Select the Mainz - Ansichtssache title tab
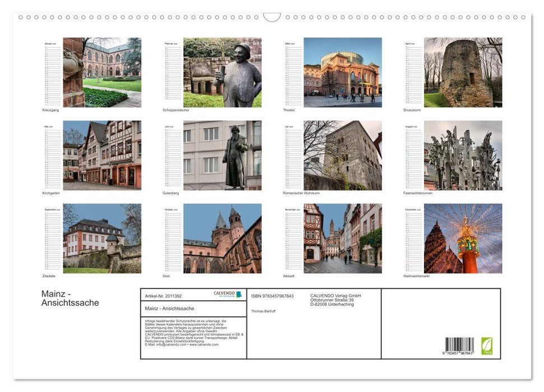This screenshot has width=544, height=392. tap(168, 308)
